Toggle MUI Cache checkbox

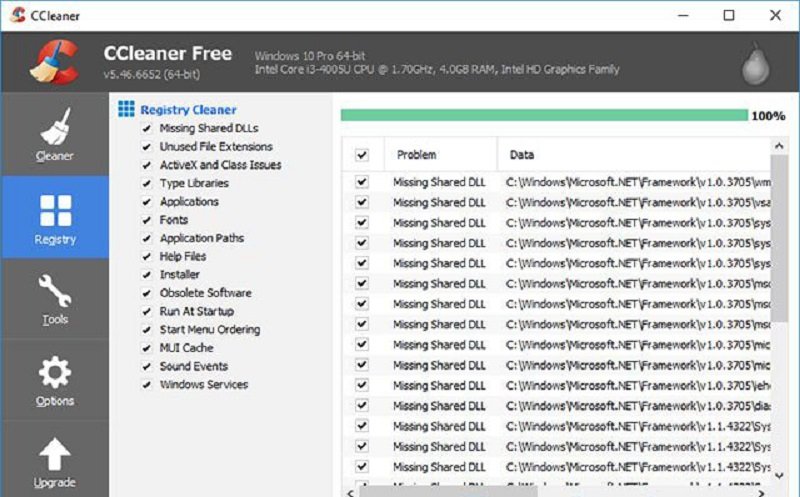147,349
